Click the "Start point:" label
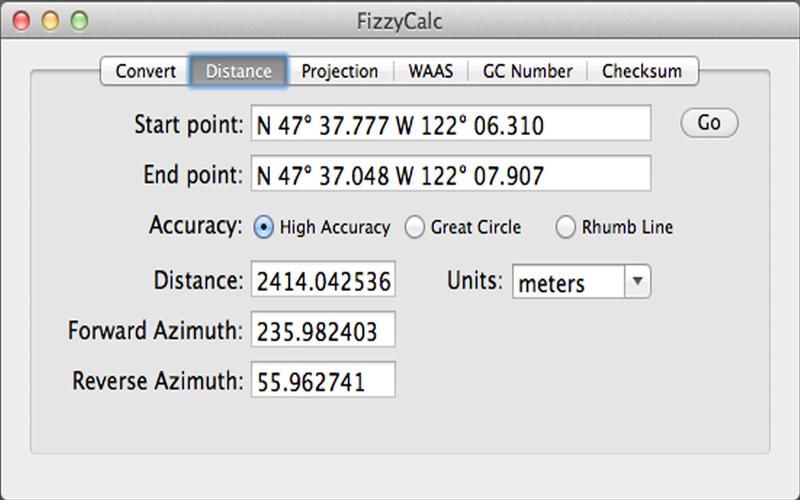The image size is (800, 500). (189, 125)
